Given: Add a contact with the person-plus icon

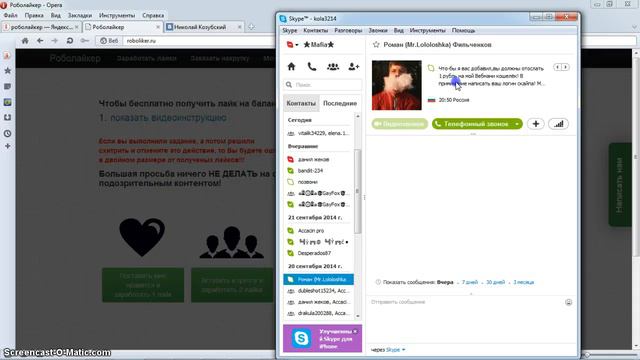Looking at the screenshot, I should [x=353, y=67].
